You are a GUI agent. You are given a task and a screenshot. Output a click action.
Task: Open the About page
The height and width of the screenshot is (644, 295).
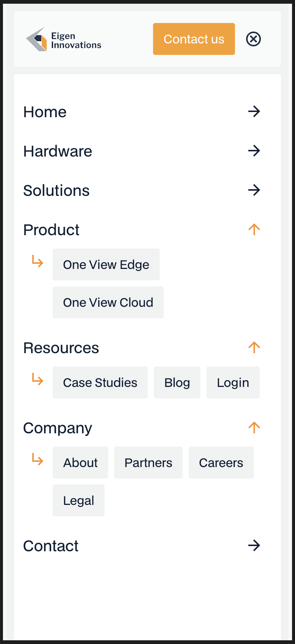pyautogui.click(x=80, y=463)
